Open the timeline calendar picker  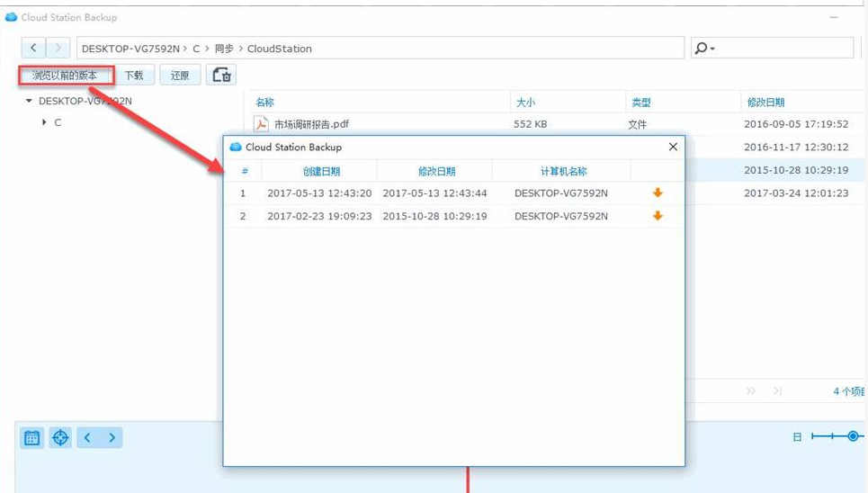point(31,438)
